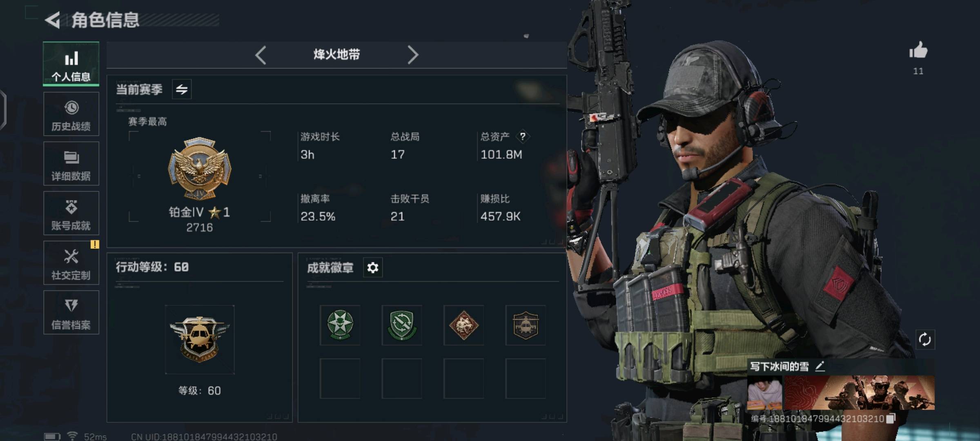Switch to next mode with right chevron
Image resolution: width=980 pixels, height=441 pixels.
(x=413, y=55)
